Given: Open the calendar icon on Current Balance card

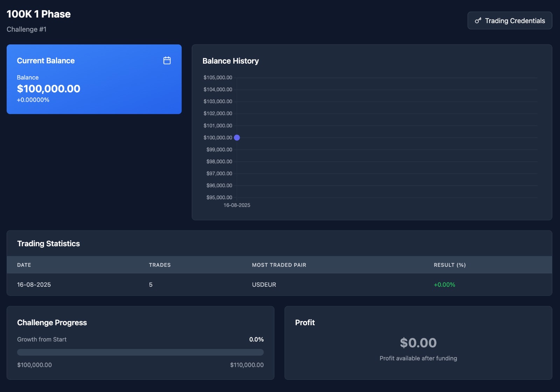Looking at the screenshot, I should coord(167,60).
